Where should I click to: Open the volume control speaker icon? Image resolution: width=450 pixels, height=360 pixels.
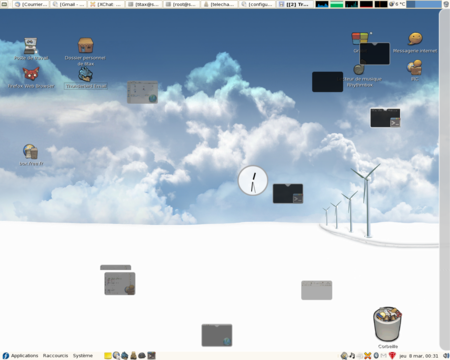(x=446, y=356)
